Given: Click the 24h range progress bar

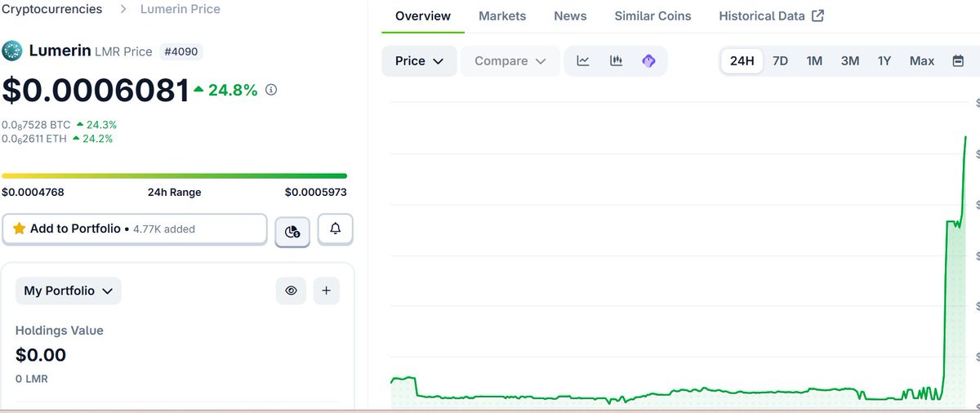Looking at the screenshot, I should tap(174, 175).
